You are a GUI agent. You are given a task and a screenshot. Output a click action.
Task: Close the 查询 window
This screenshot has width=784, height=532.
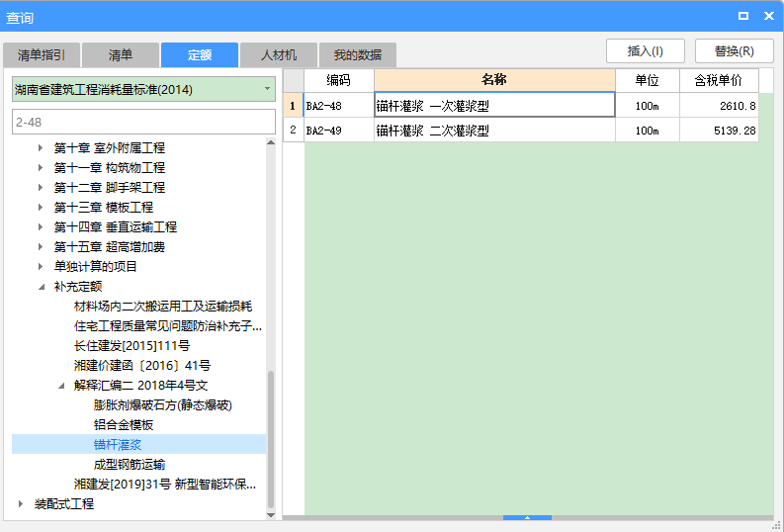click(769, 16)
